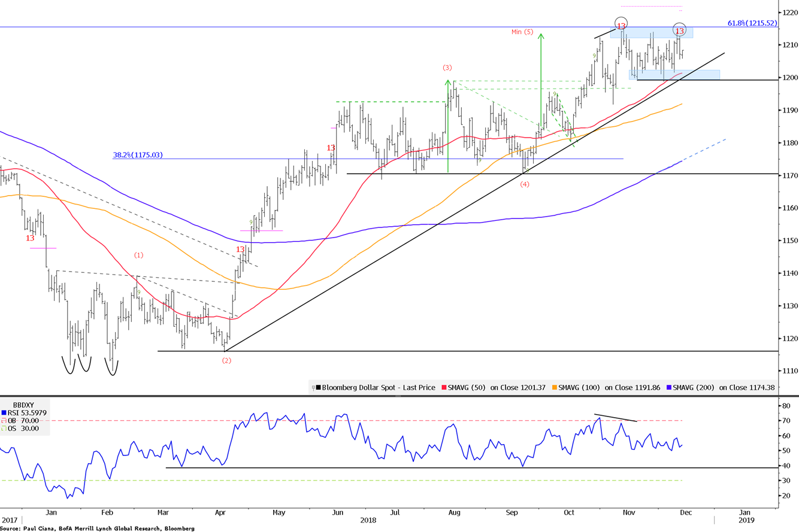The width and height of the screenshot is (799, 532).
Task: Select the red SMAVG (50) legend swatch
Action: pyautogui.click(x=444, y=388)
